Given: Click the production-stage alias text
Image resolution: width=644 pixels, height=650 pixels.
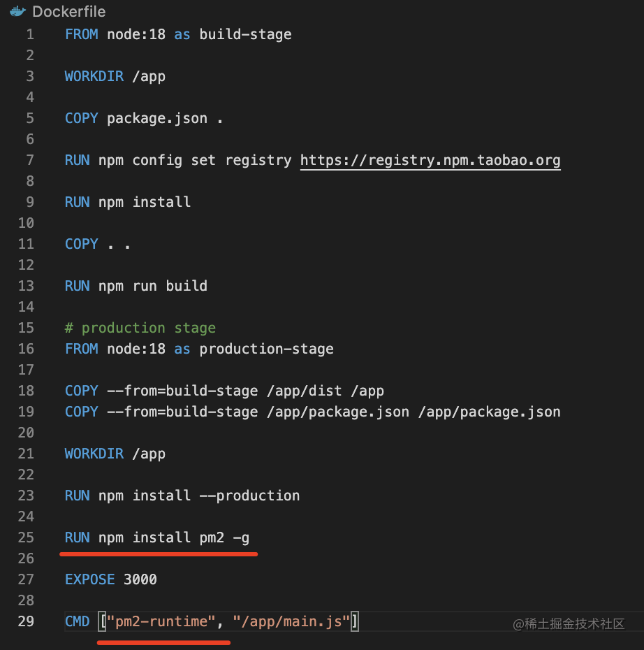Looking at the screenshot, I should [x=266, y=349].
